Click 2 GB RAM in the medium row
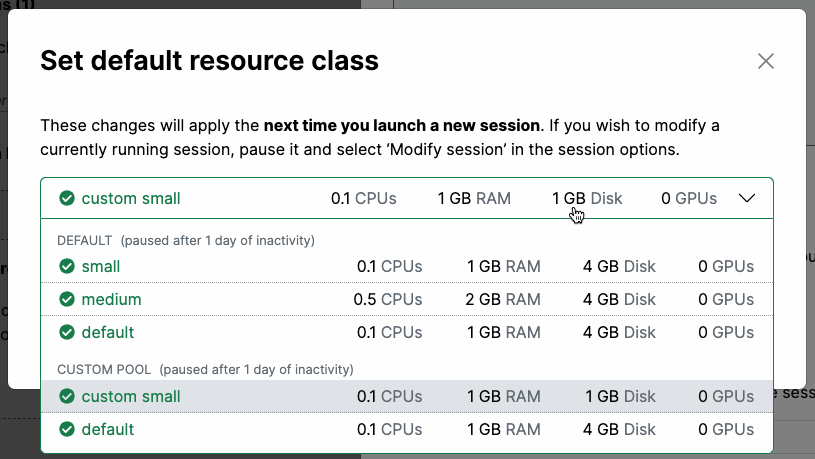 [503, 299]
